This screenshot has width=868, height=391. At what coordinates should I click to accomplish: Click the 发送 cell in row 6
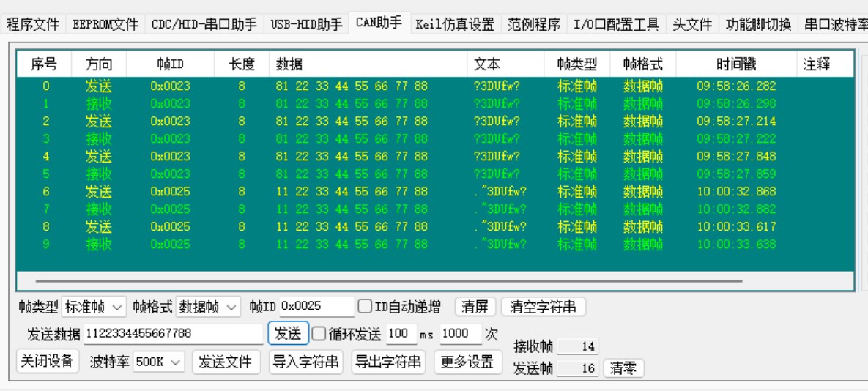point(99,191)
